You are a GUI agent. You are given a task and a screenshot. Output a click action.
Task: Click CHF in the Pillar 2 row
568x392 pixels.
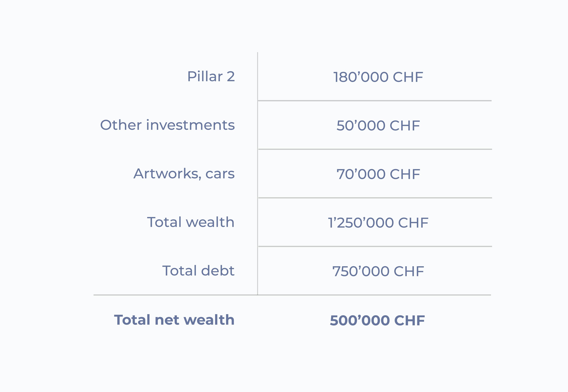pos(408,77)
